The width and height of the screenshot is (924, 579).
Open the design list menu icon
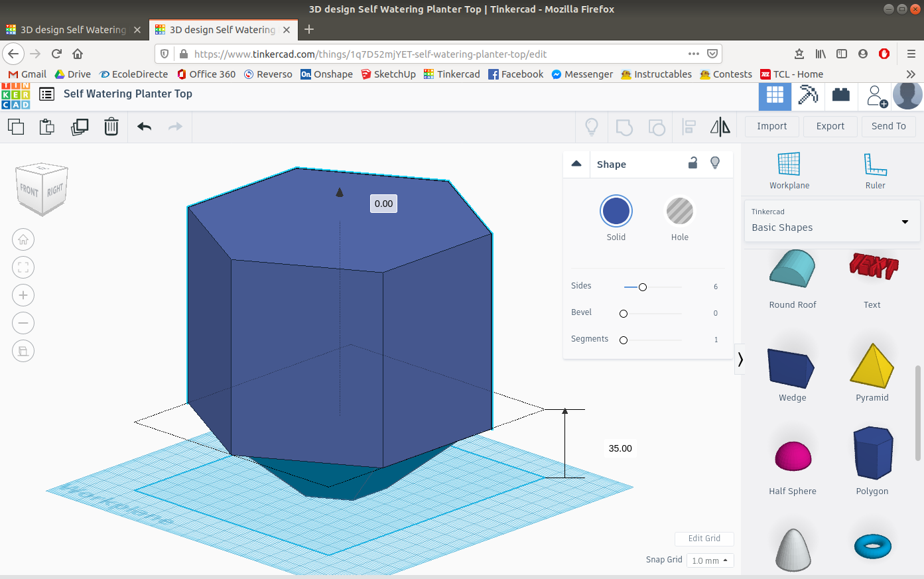coord(46,94)
